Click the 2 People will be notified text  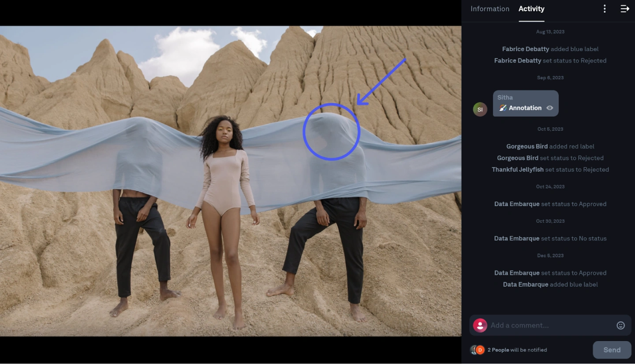pos(517,349)
